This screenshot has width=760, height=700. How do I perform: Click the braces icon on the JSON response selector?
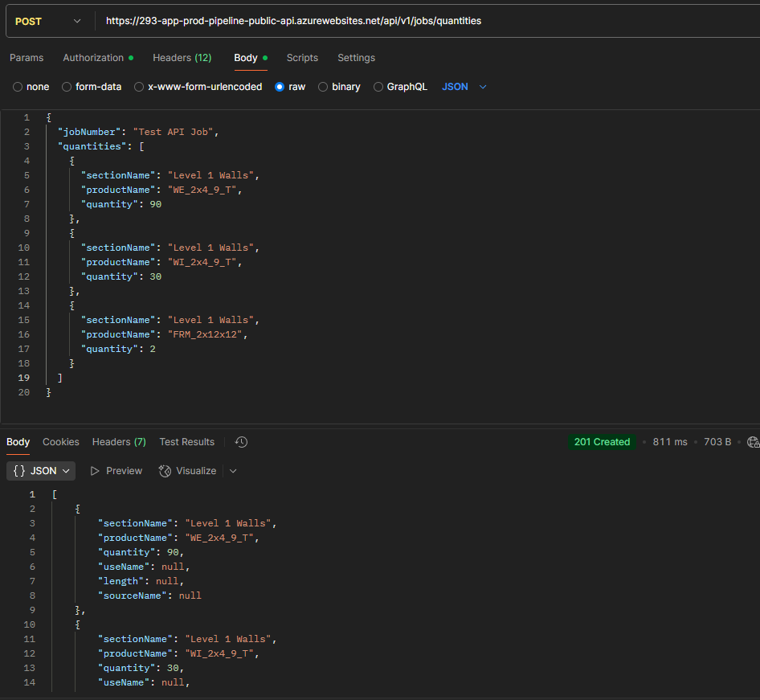[19, 471]
